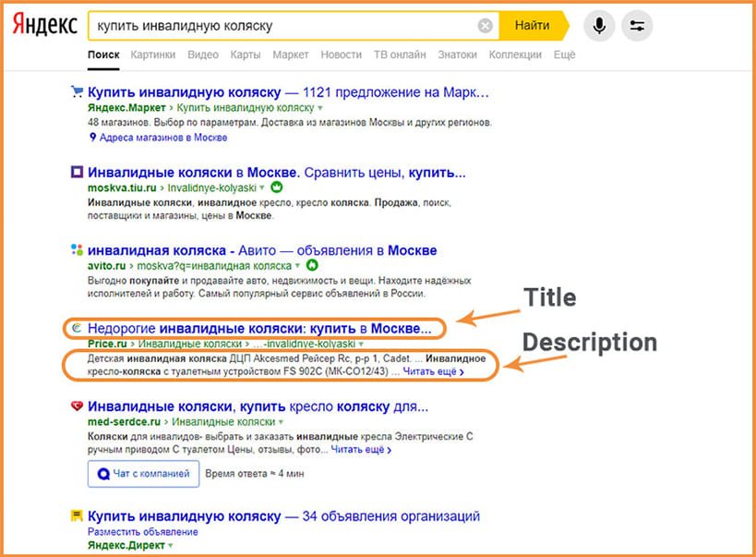
Task: Open Купить инвалидную коляску 34 объявления result
Action: 283,516
